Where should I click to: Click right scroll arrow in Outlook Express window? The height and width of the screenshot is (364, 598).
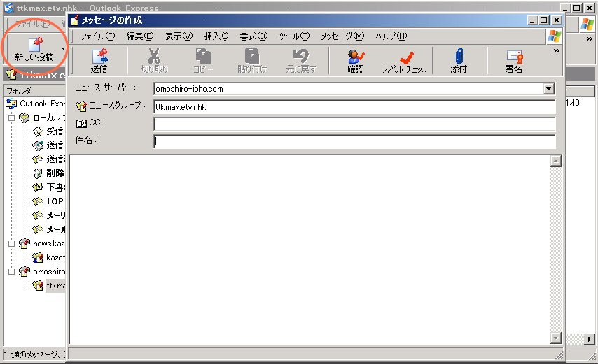click(589, 339)
